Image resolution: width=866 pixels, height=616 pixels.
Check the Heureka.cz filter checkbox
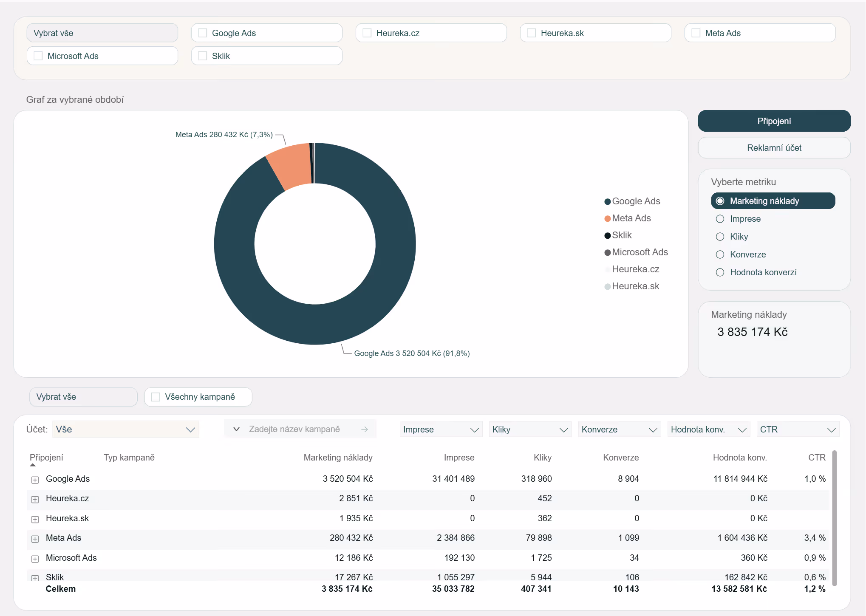point(367,33)
